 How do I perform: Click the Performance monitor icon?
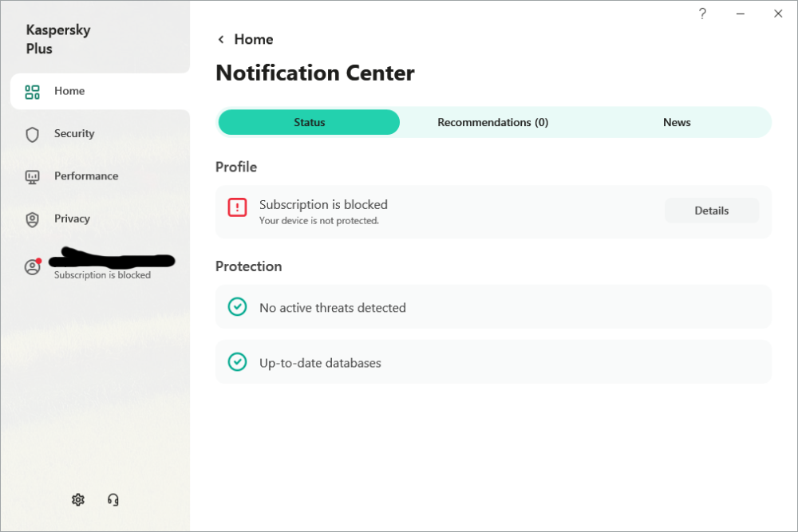[x=32, y=176]
